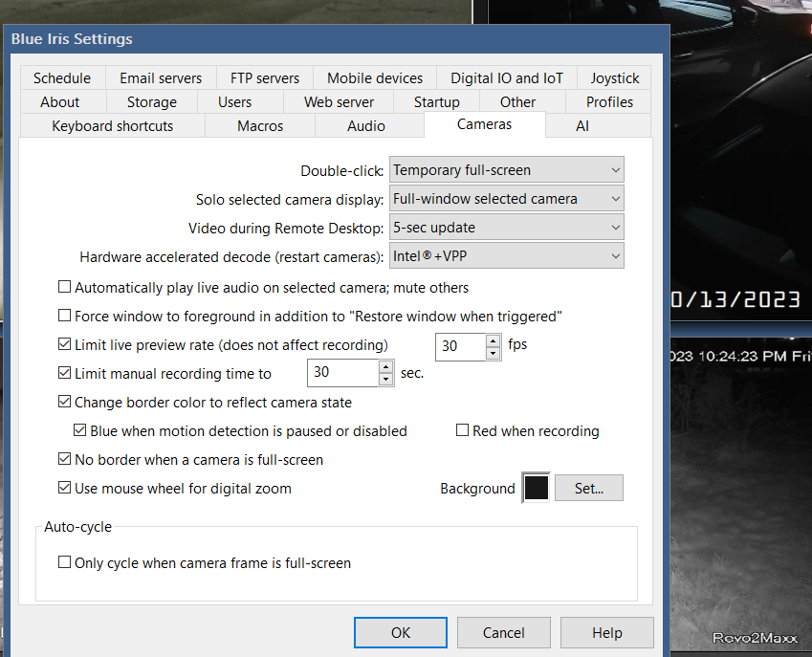Select the Cameras tab

tap(484, 124)
